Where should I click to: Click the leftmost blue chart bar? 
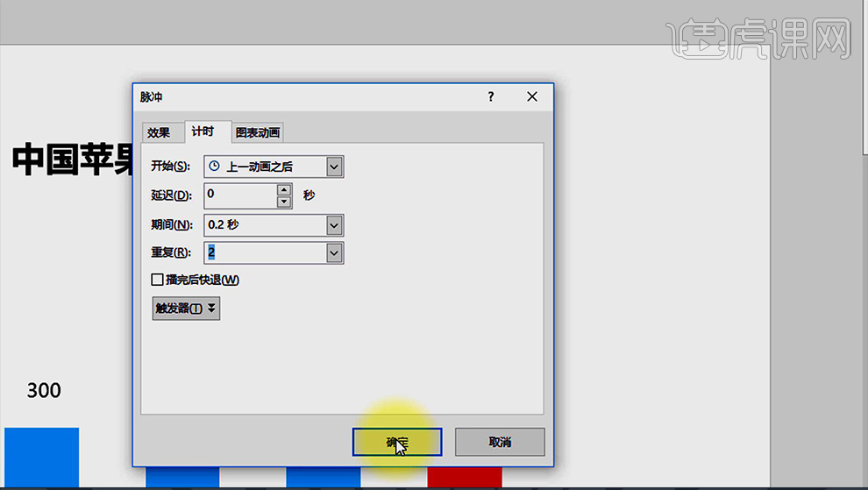(41, 457)
